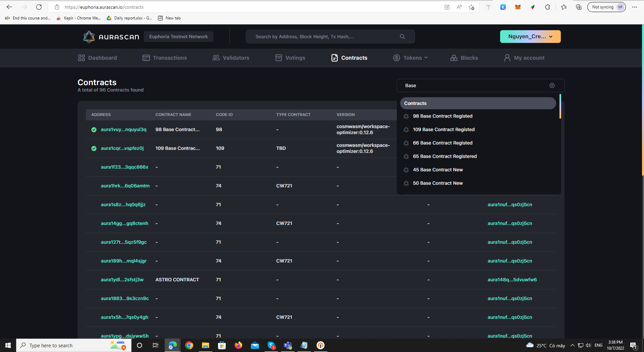Open Firefox from the taskbar
Image resolution: width=644 pixels, height=352 pixels.
click(x=238, y=345)
